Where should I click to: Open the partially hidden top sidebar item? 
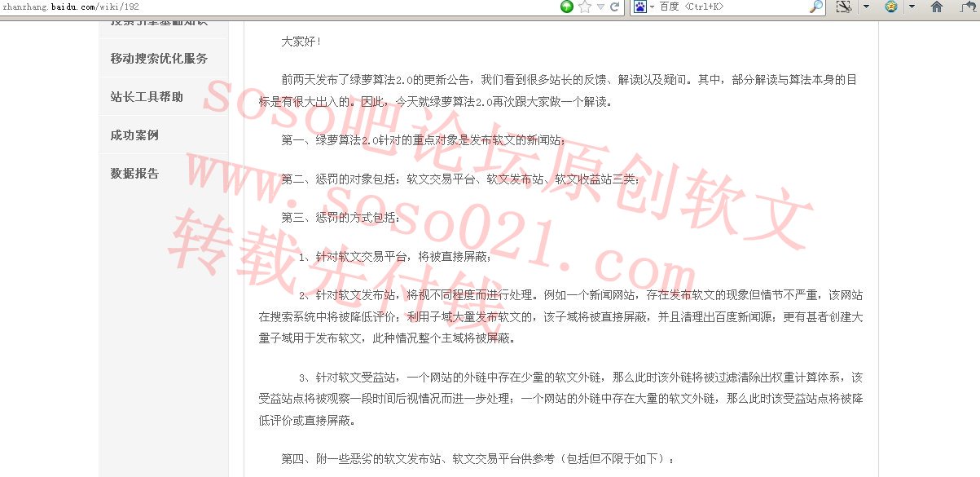[x=159, y=22]
